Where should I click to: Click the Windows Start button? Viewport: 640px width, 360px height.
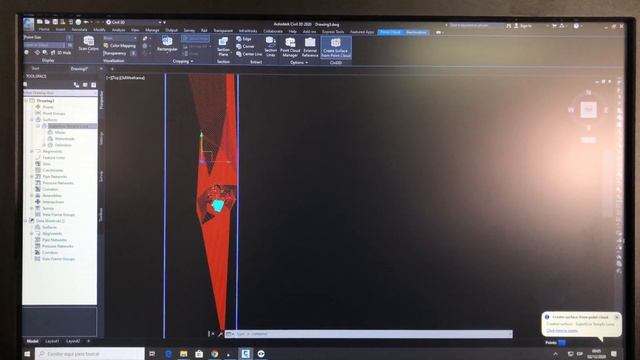click(27, 354)
